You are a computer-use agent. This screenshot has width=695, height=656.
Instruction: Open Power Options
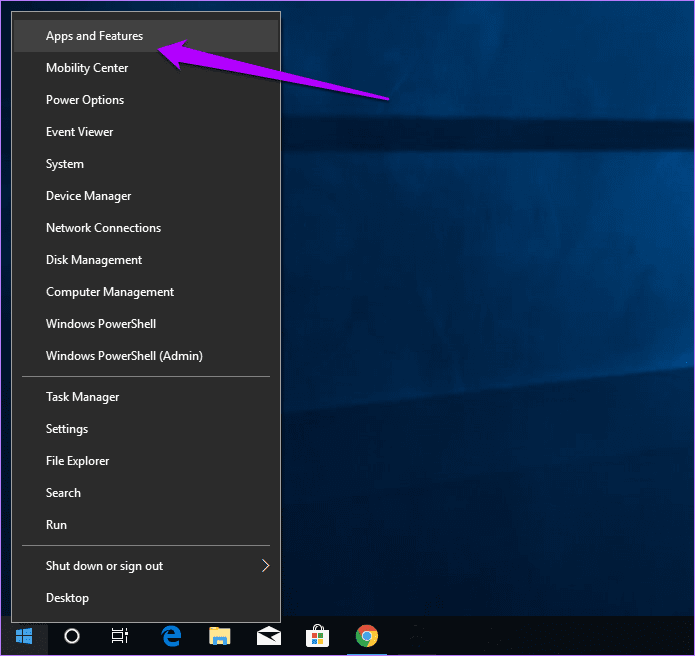click(x=146, y=100)
